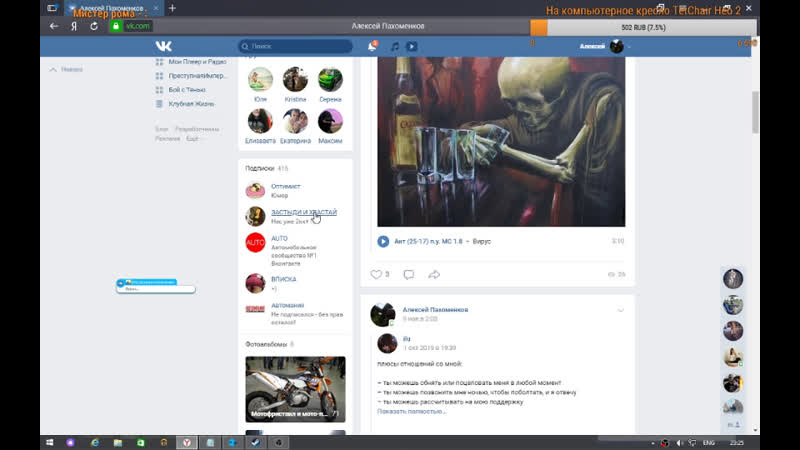Open the Вирус audio track title link
This screenshot has width=800, height=450.
482,241
